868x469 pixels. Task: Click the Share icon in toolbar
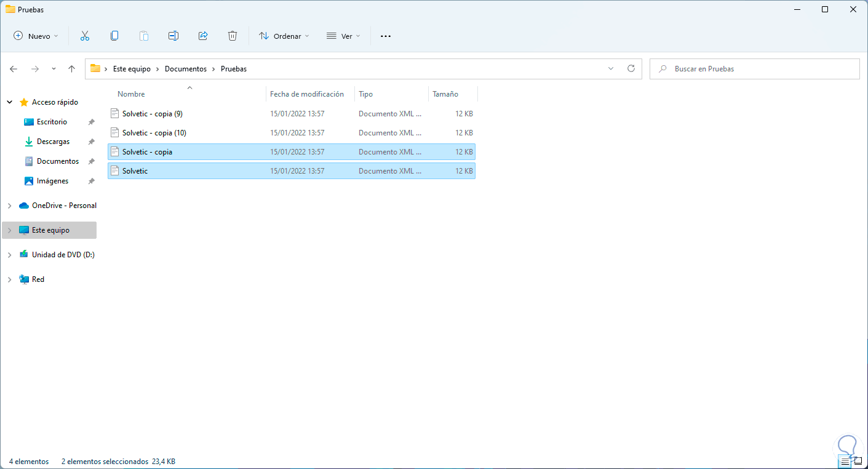click(203, 36)
